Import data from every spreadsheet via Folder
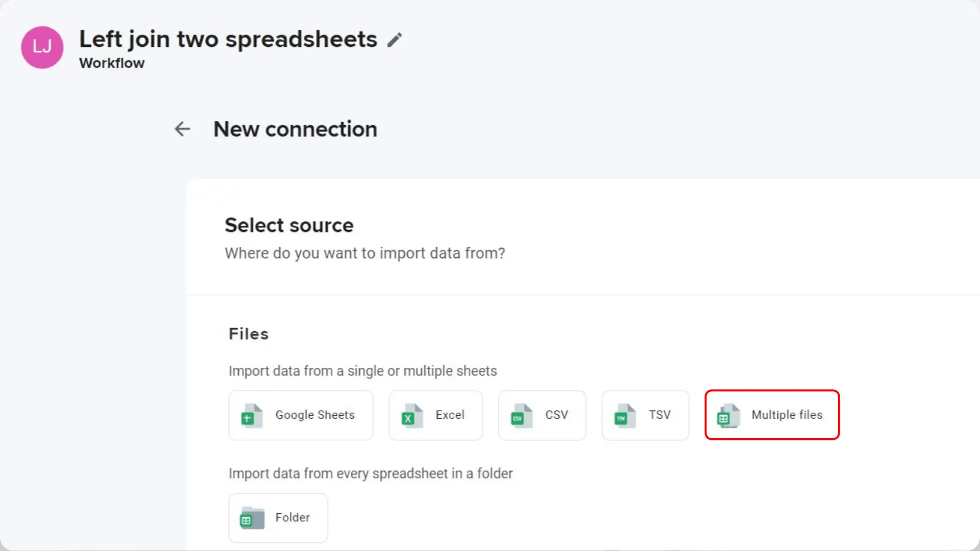 pyautogui.click(x=278, y=518)
